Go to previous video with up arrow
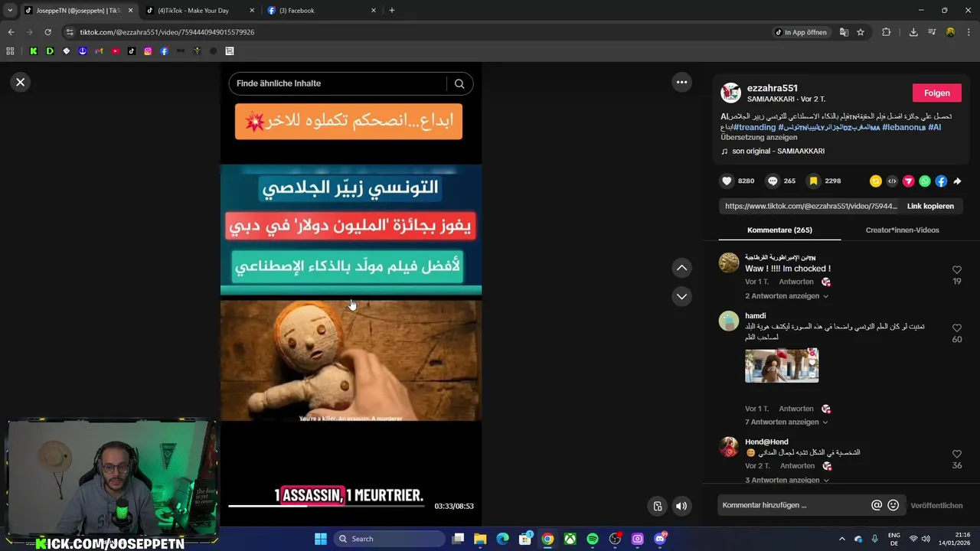 pos(681,268)
